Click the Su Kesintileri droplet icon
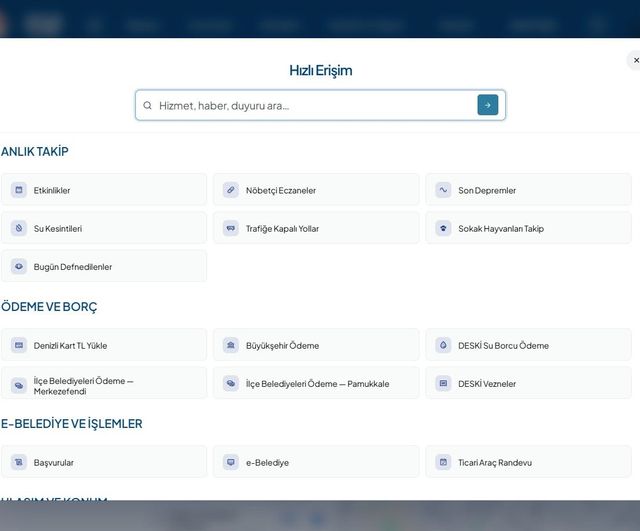This screenshot has height=531, width=640. tap(19, 228)
